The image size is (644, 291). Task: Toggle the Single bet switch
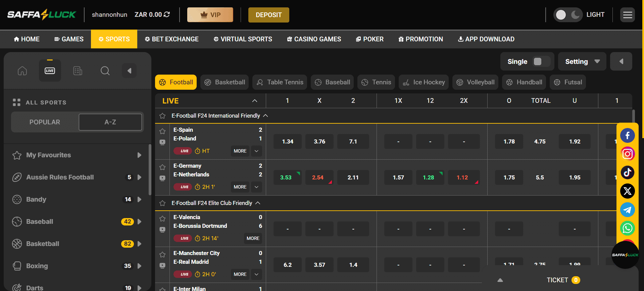coord(541,61)
